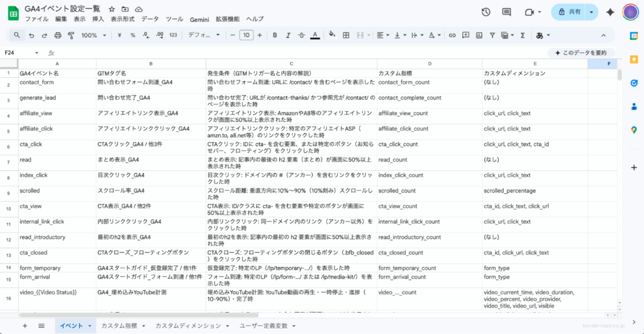The height and width of the screenshot is (334, 644).
Task: Open the functions sigma menu
Action: pos(523,35)
